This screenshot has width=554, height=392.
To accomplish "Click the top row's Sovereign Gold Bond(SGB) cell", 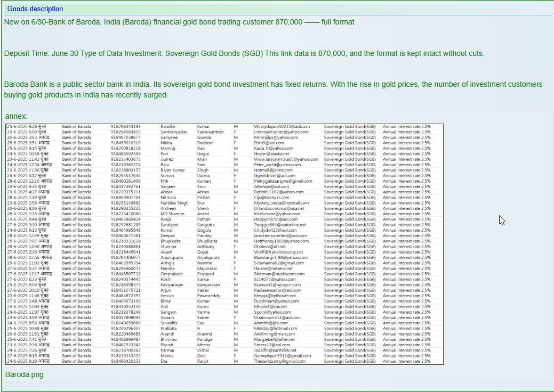I will (350, 127).
